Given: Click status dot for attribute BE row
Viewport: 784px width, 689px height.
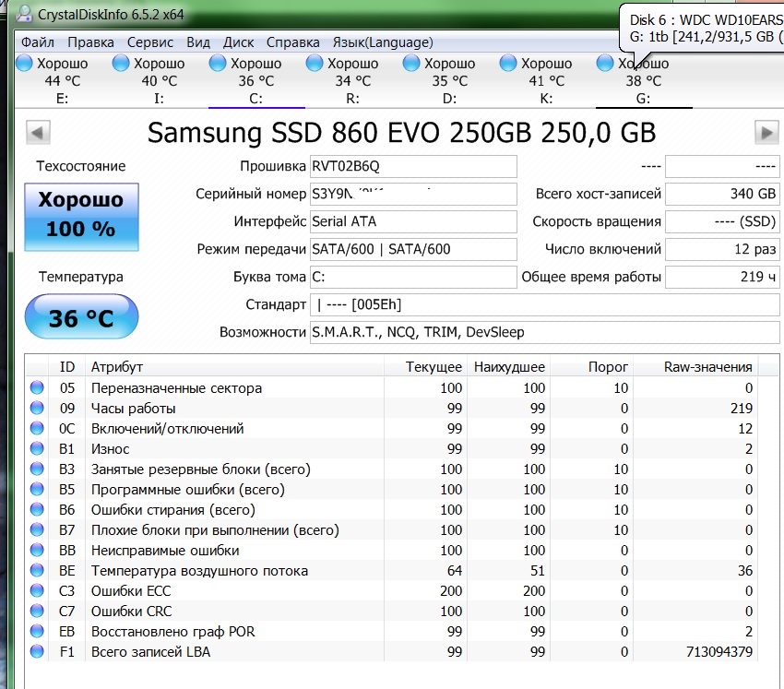Looking at the screenshot, I should (37, 570).
